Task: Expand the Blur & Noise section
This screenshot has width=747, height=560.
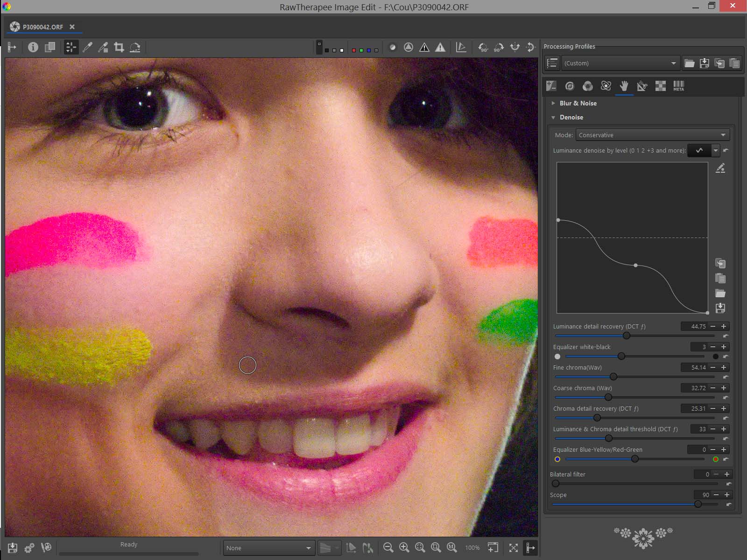Action: coord(578,103)
